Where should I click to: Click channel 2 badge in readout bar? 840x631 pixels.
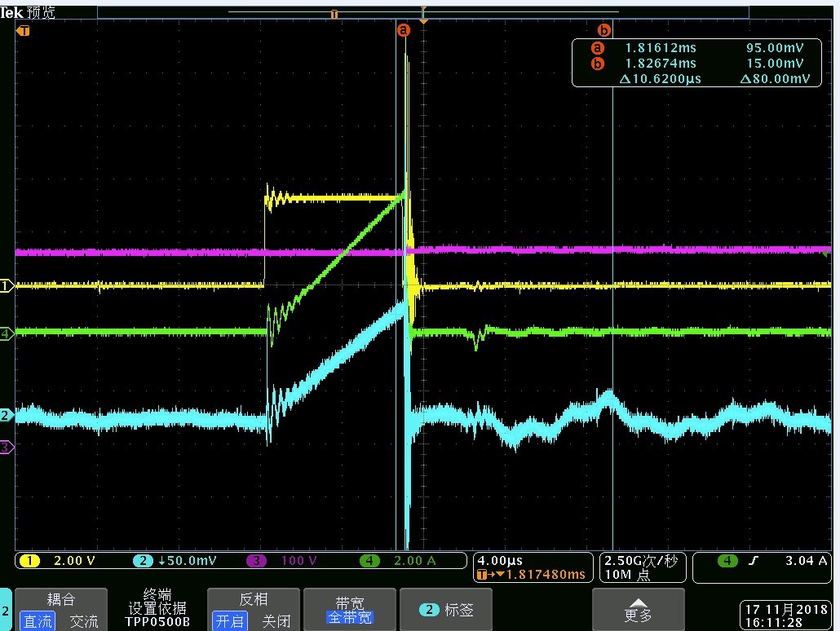point(143,561)
